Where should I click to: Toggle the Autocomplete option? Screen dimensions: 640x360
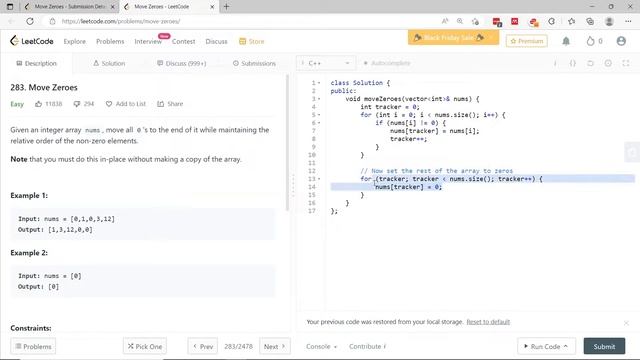click(x=386, y=63)
